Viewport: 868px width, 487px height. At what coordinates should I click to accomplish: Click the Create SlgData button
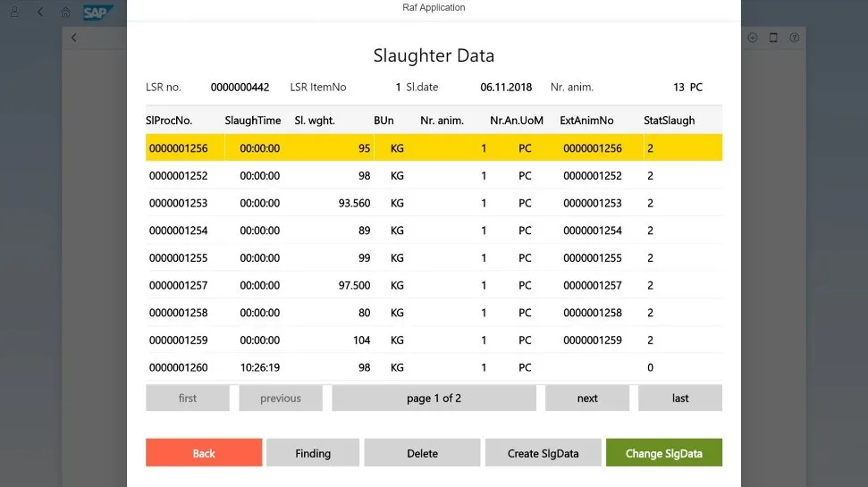[x=543, y=453]
